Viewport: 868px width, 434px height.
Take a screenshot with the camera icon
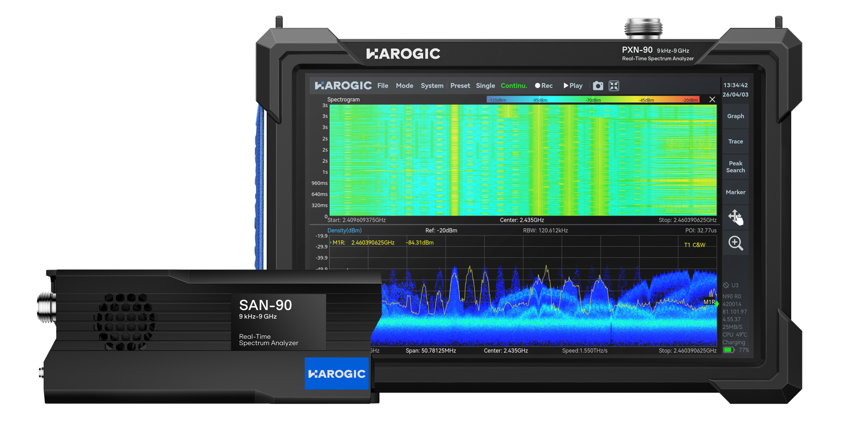pyautogui.click(x=597, y=86)
